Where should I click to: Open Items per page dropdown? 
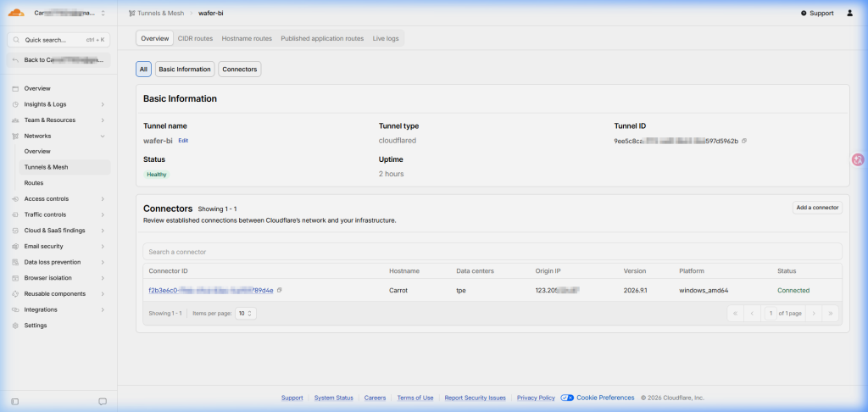click(246, 314)
